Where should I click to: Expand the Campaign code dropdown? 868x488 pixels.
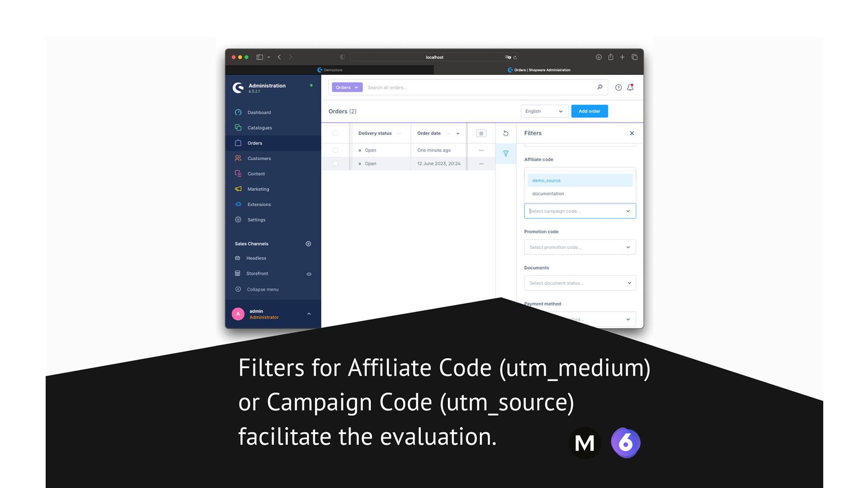[x=628, y=211]
